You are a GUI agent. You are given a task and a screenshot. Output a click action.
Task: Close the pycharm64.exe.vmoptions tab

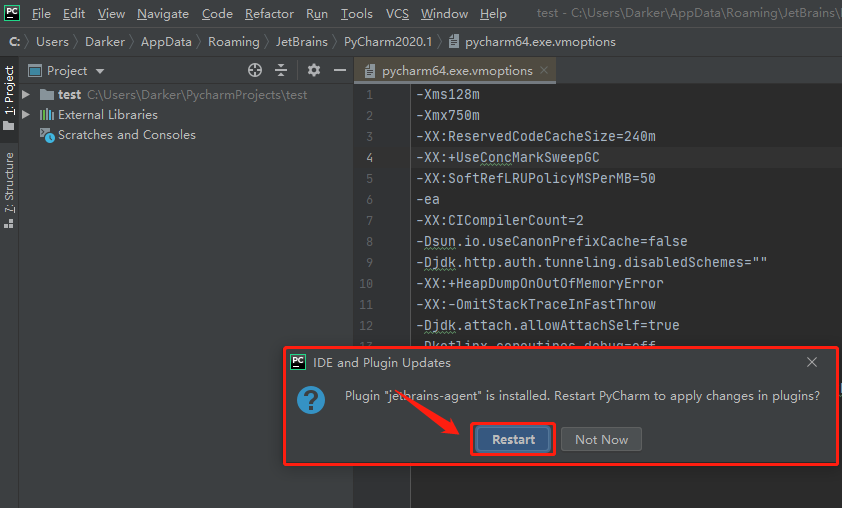click(544, 70)
